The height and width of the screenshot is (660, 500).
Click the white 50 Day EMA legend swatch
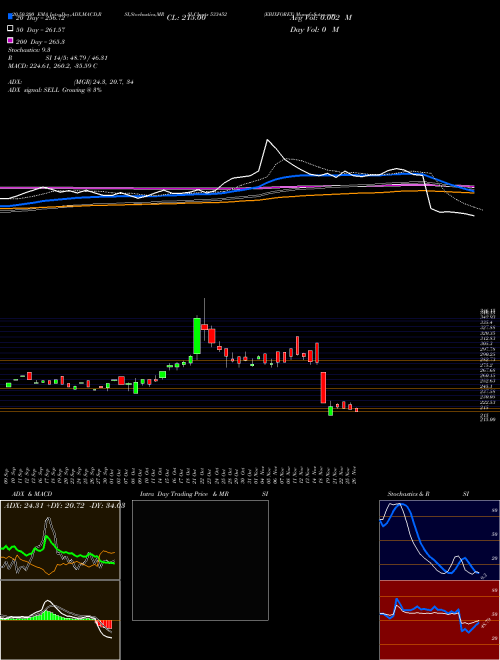click(10, 29)
